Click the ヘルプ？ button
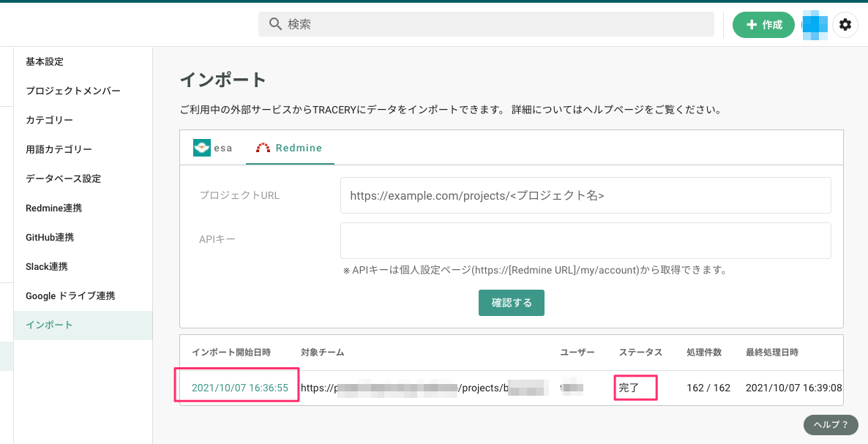 (x=831, y=424)
